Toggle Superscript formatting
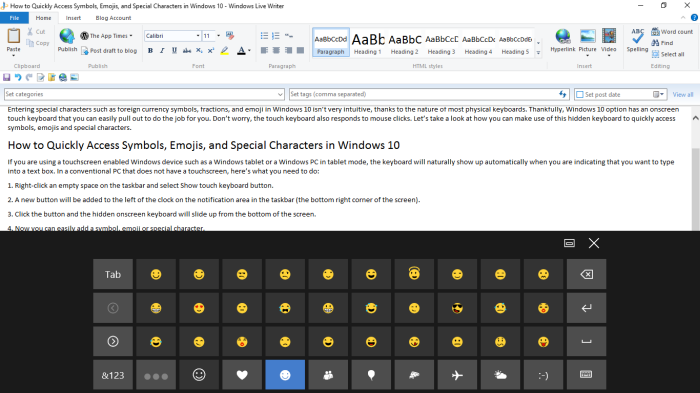 click(x=211, y=51)
